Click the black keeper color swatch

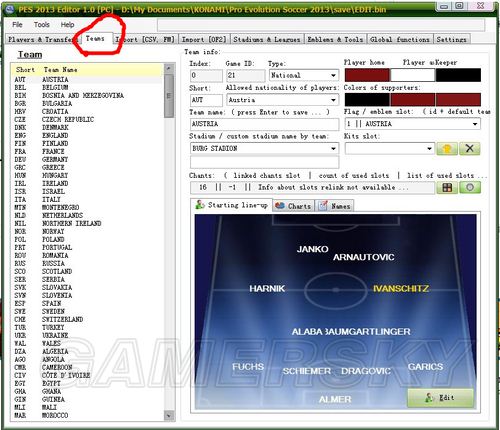pos(458,75)
